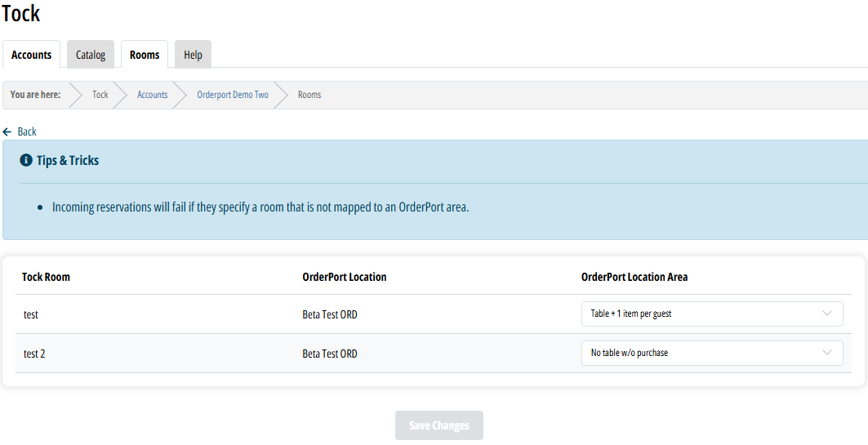Click the 'test' room name cell
The height and width of the screenshot is (445, 868).
[x=31, y=314]
